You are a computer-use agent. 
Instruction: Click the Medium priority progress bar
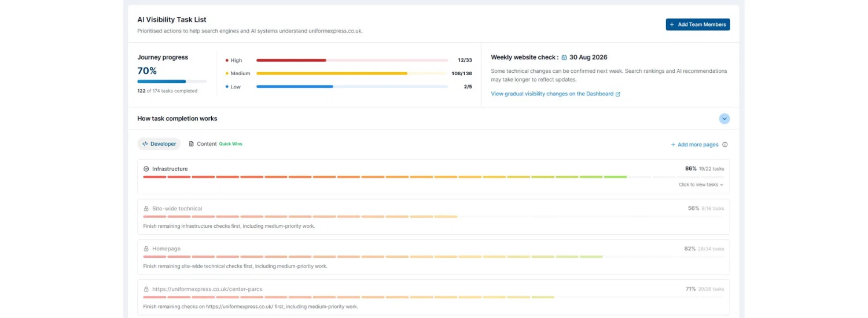click(352, 73)
